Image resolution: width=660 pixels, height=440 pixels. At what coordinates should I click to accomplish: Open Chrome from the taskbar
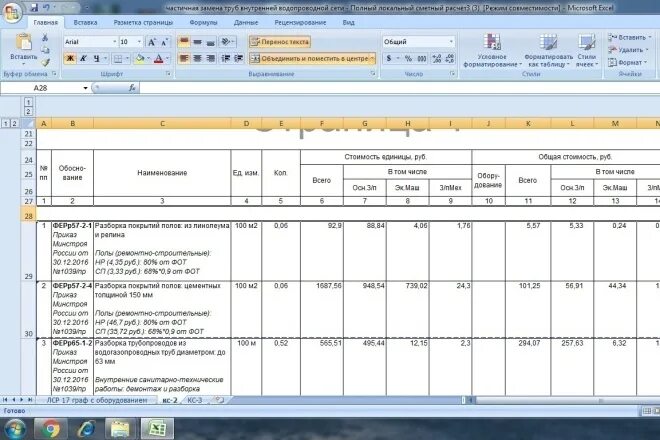click(52, 429)
